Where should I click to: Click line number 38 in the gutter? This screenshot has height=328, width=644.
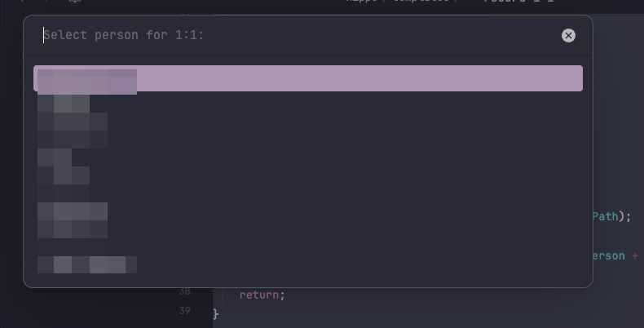[x=183, y=291]
